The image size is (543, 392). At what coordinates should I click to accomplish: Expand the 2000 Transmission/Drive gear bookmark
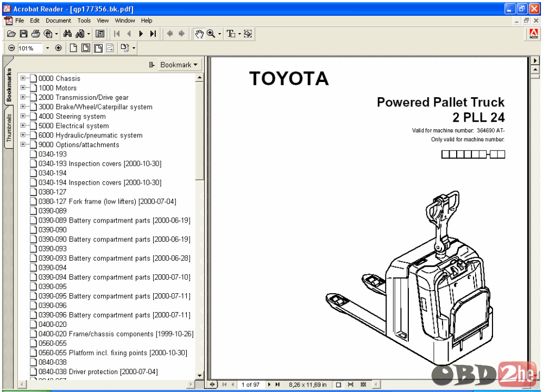(23, 97)
